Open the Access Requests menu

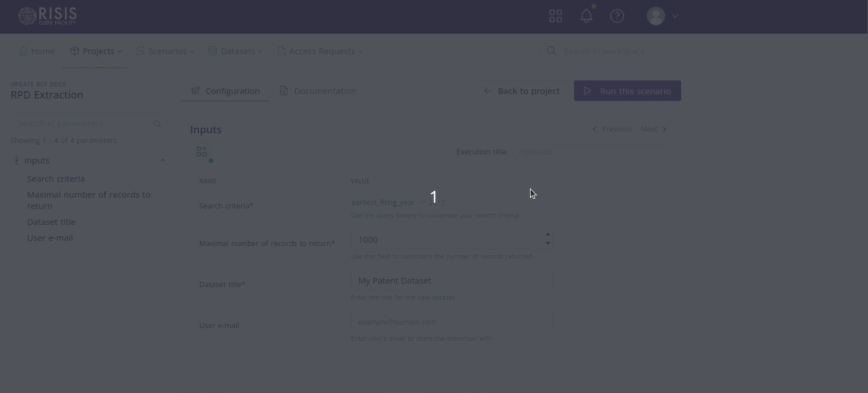tap(320, 51)
